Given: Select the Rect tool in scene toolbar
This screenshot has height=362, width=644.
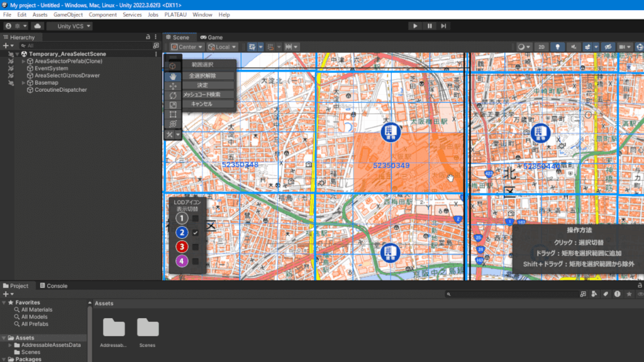Looking at the screenshot, I should pyautogui.click(x=173, y=114).
